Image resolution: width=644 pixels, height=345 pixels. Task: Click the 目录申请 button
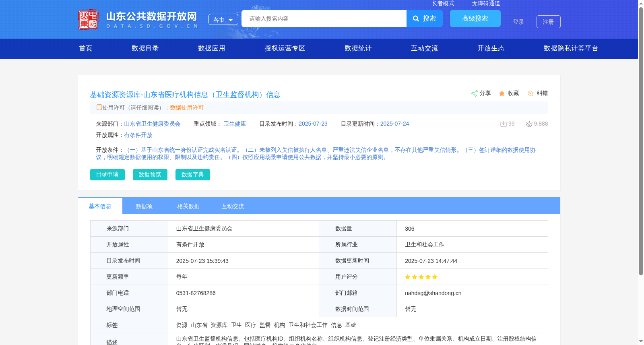pos(107,175)
